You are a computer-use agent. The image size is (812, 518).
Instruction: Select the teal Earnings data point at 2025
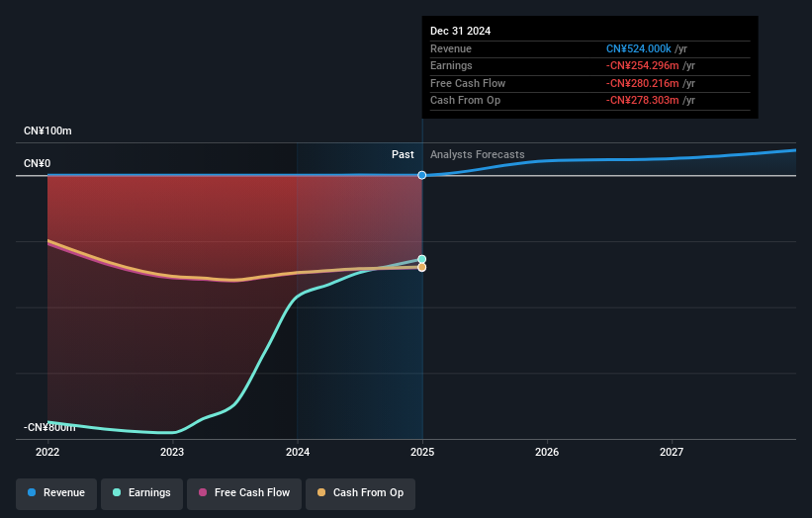click(422, 259)
